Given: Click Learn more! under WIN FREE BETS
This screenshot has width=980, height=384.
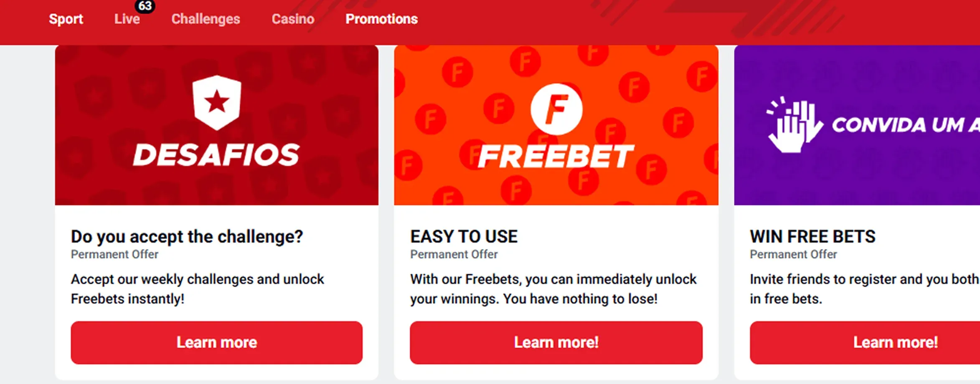Looking at the screenshot, I should tap(895, 342).
